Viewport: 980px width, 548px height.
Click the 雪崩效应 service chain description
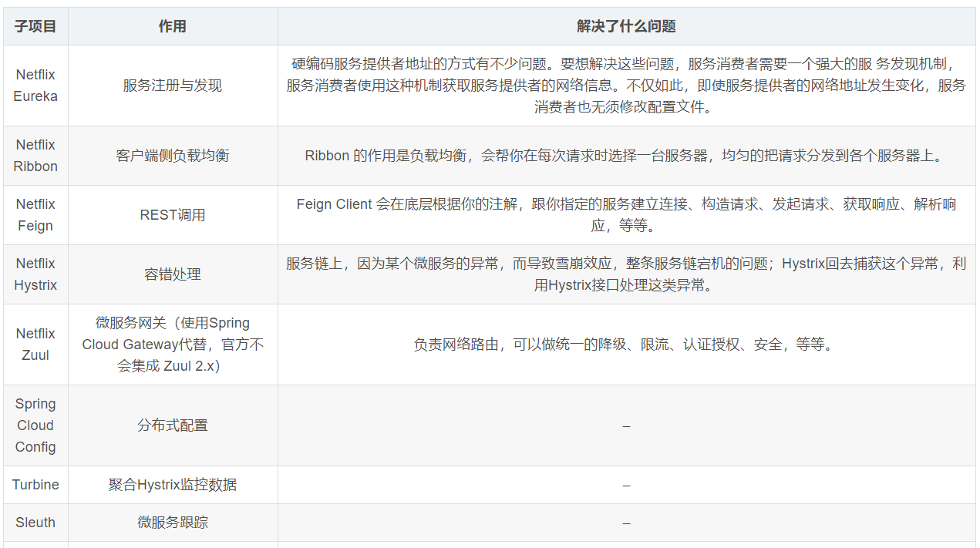(626, 274)
